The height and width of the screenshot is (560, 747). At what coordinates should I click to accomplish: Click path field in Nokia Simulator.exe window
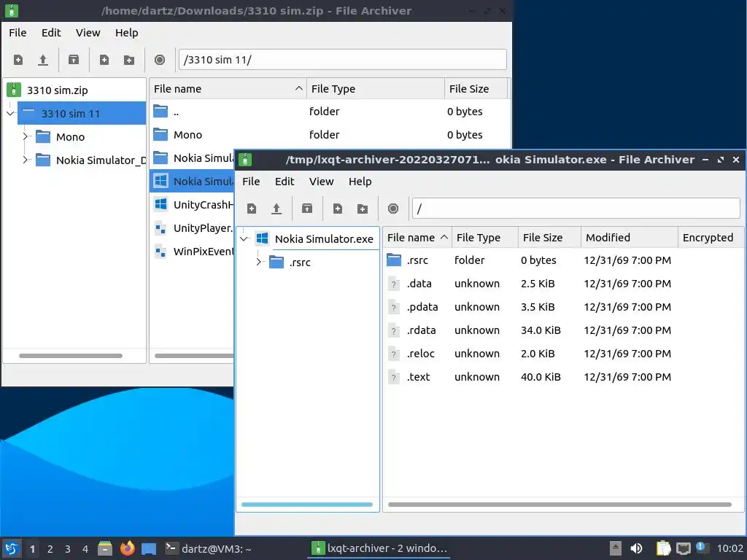576,209
